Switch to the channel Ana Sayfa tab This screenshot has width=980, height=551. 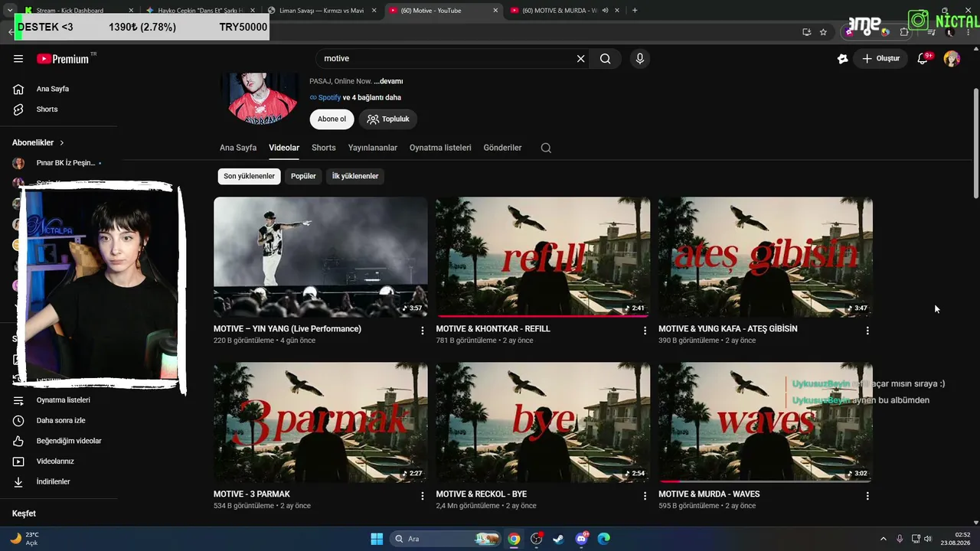[238, 148]
